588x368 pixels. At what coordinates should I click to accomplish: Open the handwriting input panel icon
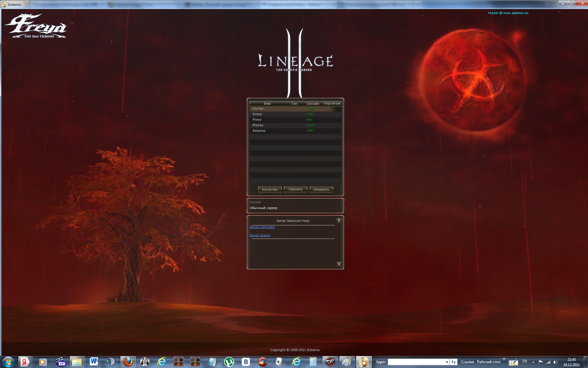pos(513,362)
